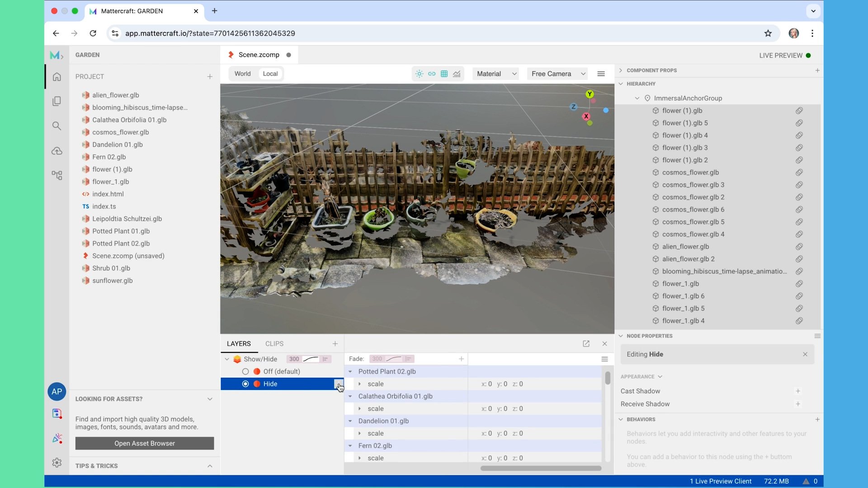
Task: Add a new file with Project plus icon
Action: tap(210, 77)
